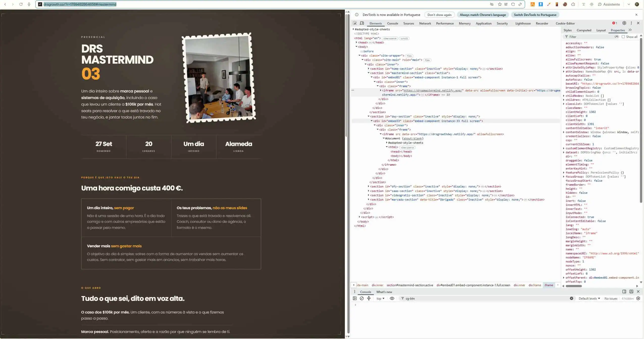The width and height of the screenshot is (644, 339).
Task: Toggle the flex badge on site-wrapper
Action: click(409, 56)
